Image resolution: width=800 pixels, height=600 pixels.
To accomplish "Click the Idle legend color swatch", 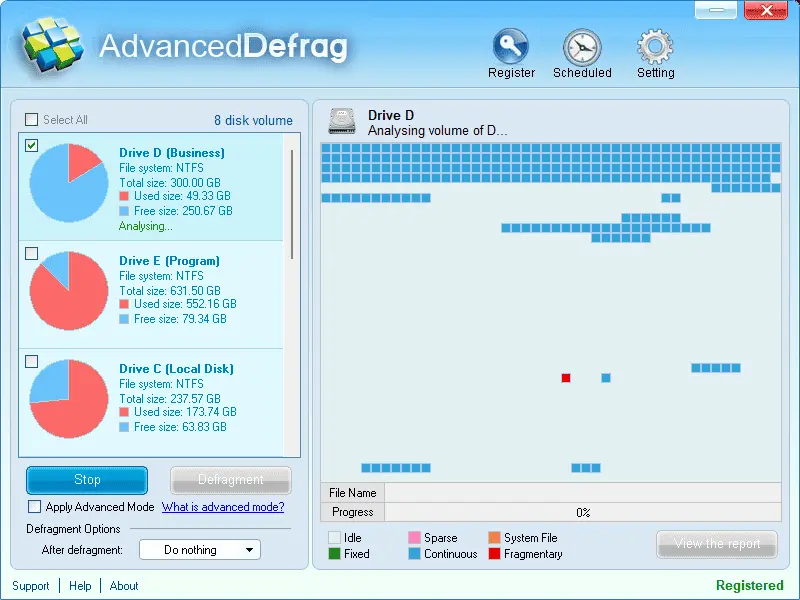I will point(335,537).
